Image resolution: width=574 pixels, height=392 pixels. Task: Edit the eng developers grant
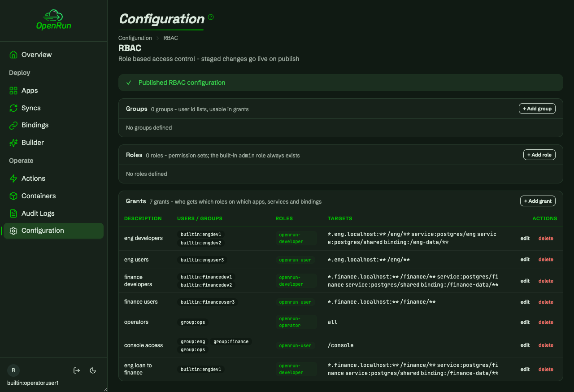525,239
